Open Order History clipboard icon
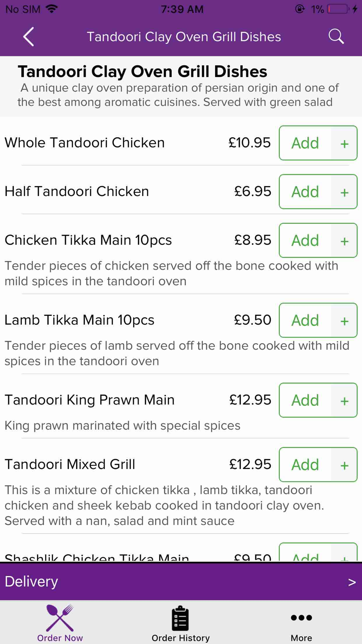Image resolution: width=362 pixels, height=644 pixels. coord(180,618)
